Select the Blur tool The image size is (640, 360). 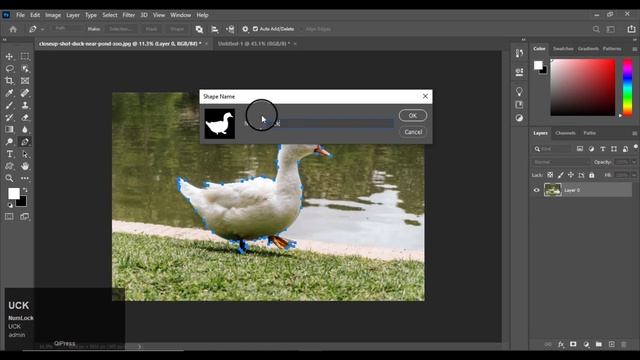[25, 130]
